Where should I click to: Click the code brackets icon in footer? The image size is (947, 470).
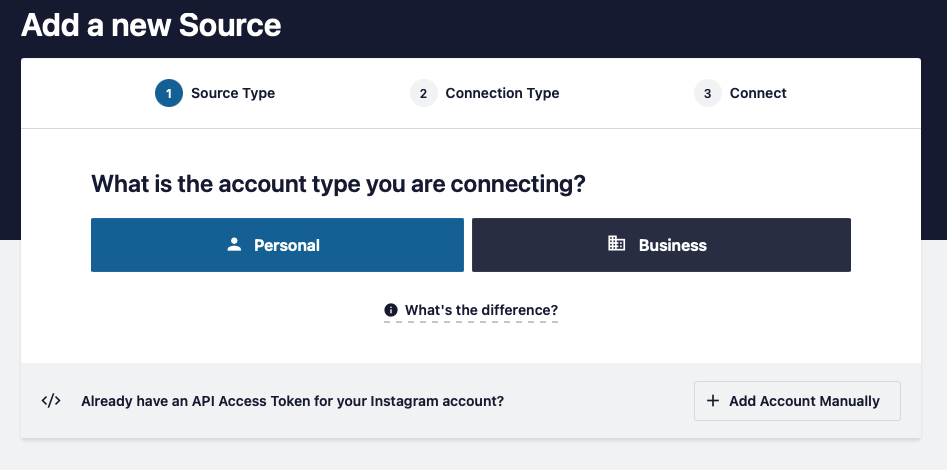(x=51, y=401)
